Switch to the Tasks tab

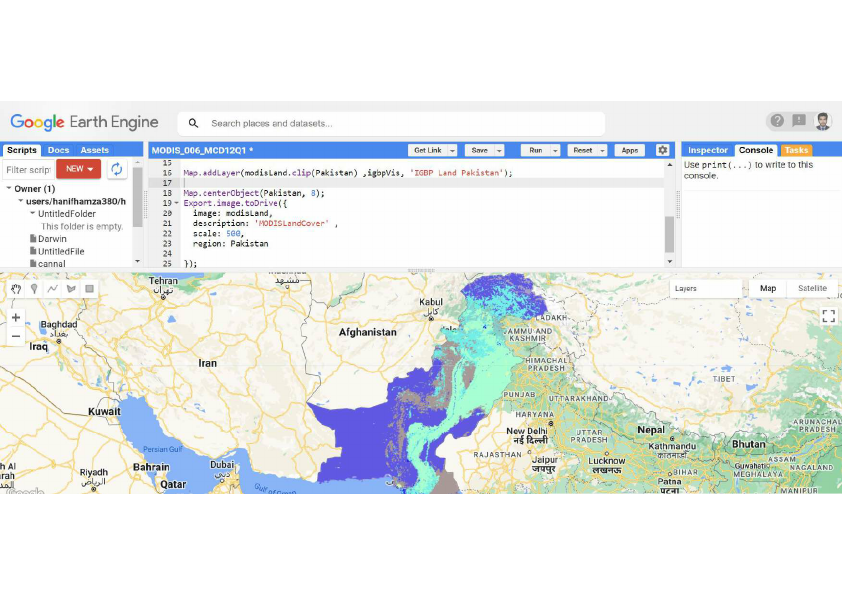pyautogui.click(x=796, y=150)
